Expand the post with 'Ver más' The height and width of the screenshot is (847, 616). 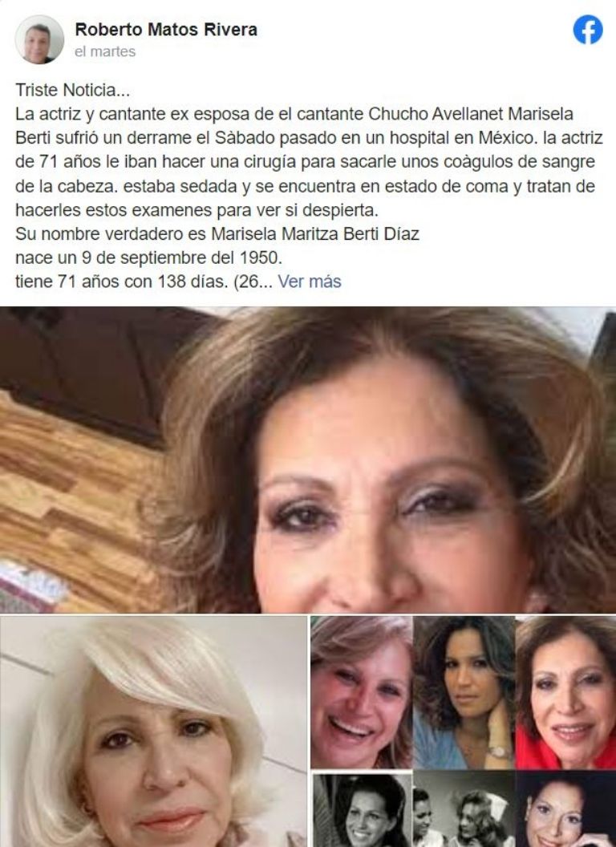tap(310, 282)
